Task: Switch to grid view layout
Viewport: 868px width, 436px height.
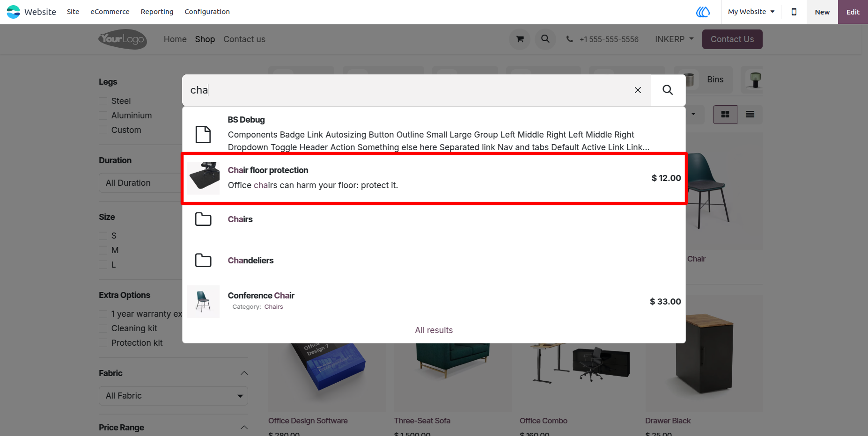Action: 725,115
